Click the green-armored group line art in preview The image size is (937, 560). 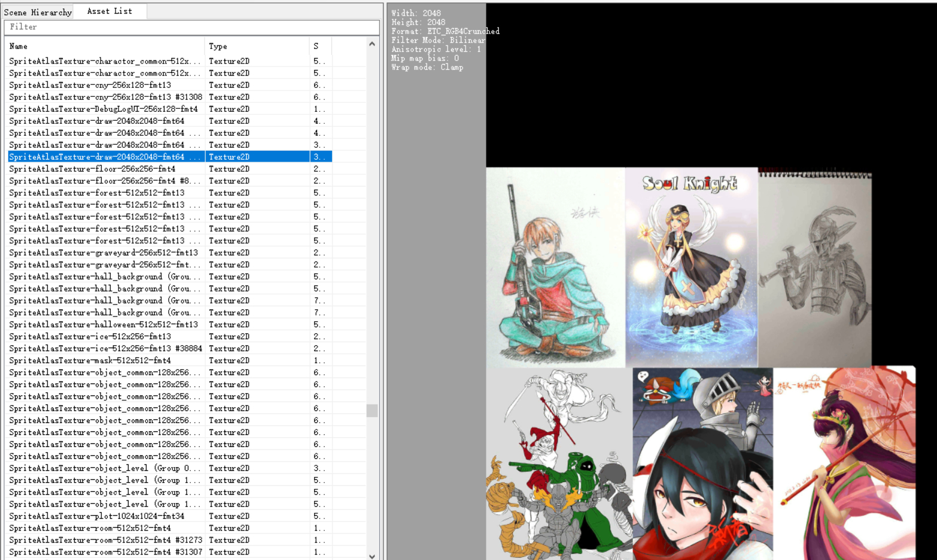559,464
